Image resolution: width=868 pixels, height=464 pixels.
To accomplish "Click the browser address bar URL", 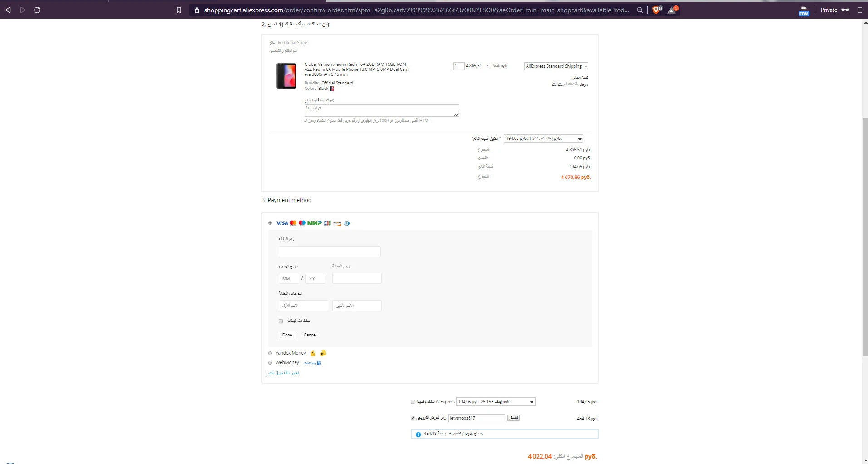I will click(x=416, y=10).
